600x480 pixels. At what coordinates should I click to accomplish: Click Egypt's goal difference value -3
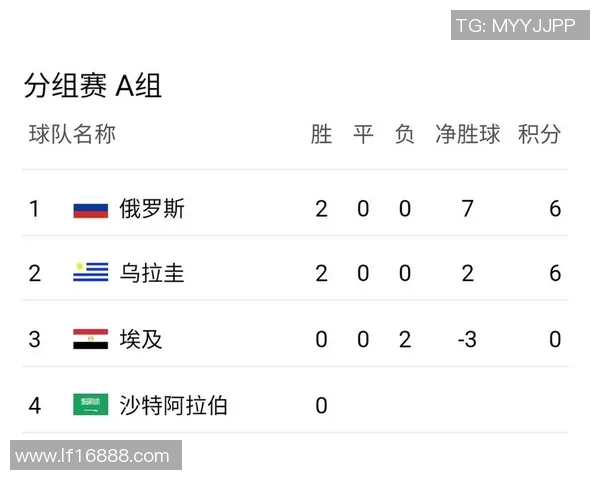[466, 339]
